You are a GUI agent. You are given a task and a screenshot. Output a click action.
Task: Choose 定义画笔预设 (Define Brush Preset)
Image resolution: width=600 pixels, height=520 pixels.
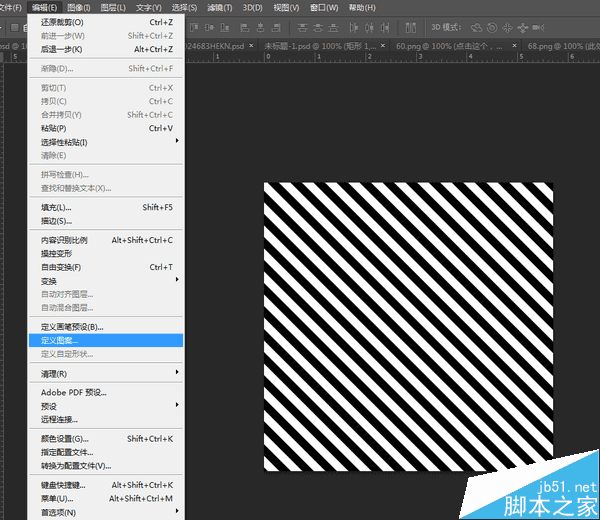pos(72,327)
